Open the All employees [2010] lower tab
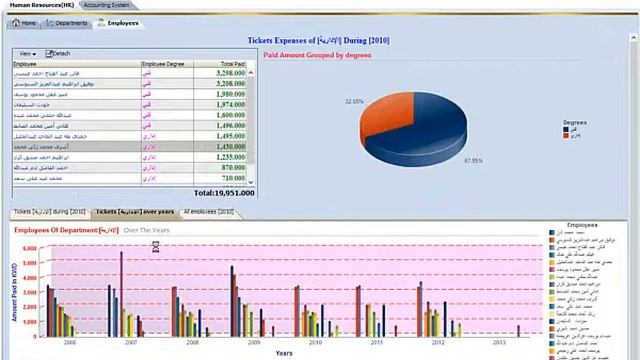Image resolution: width=640 pixels, height=360 pixels. point(209,212)
